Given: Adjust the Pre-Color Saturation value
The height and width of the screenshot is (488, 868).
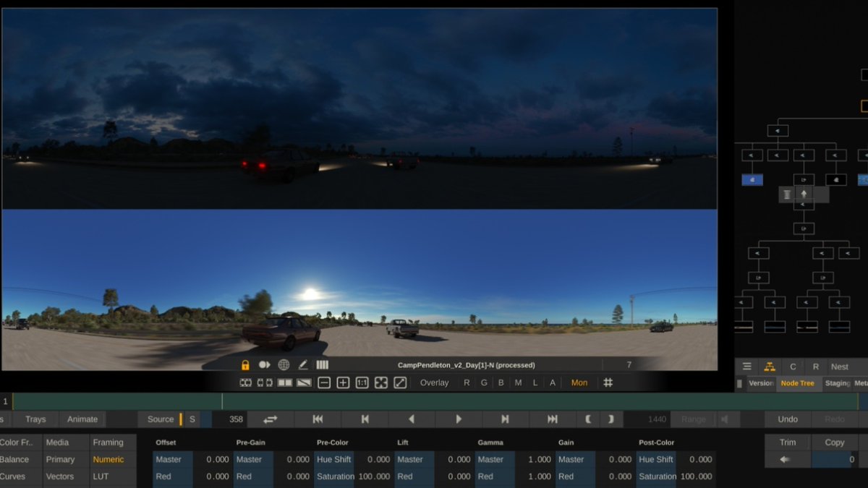Looking at the screenshot, I should tap(374, 476).
